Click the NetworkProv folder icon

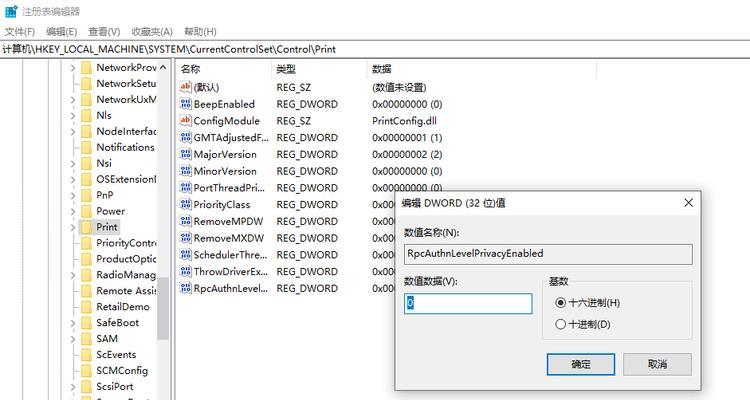pos(86,67)
